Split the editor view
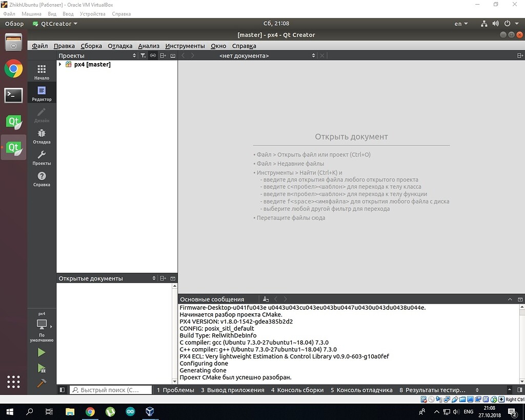Viewport: 525px width, 420px height. [520, 55]
